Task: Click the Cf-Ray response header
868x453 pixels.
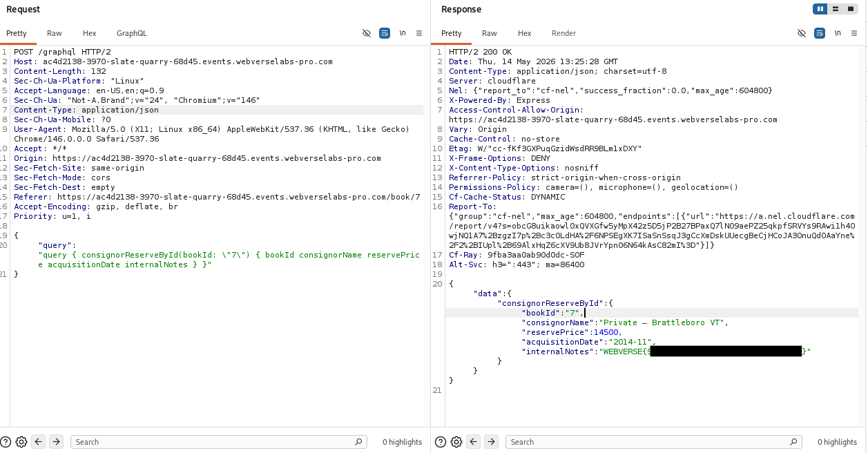Action: coord(517,255)
